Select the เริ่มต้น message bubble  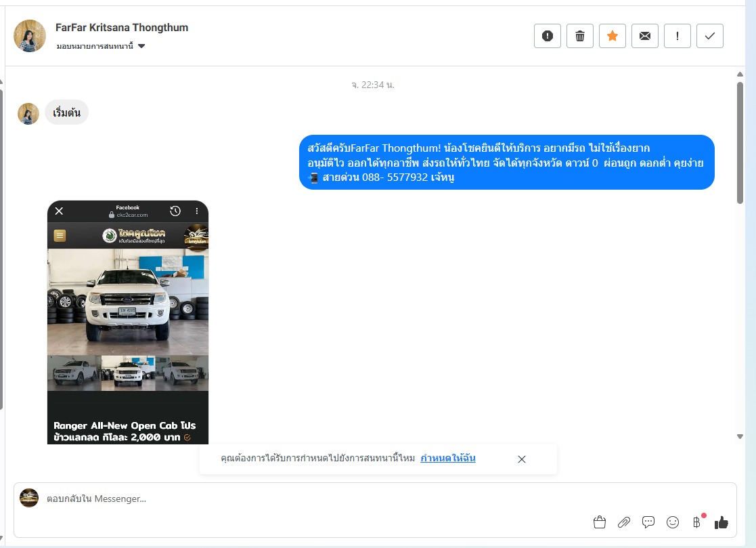66,112
